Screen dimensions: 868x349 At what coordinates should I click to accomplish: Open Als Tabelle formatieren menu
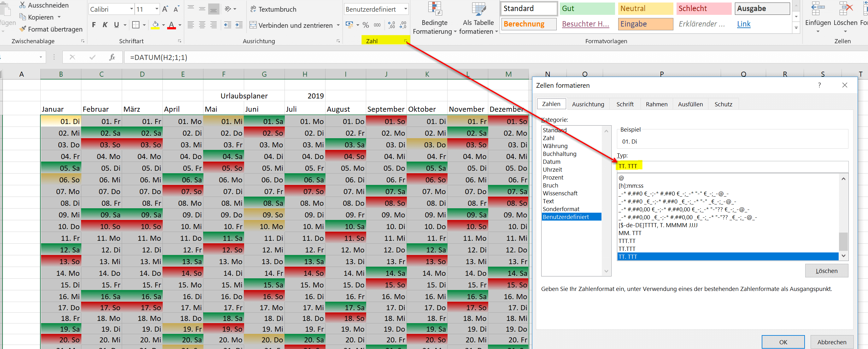point(478,18)
